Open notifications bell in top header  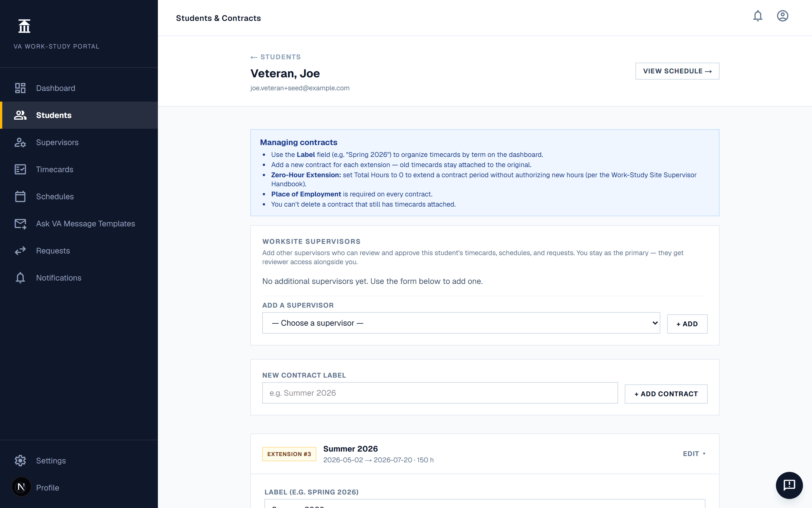point(758,16)
